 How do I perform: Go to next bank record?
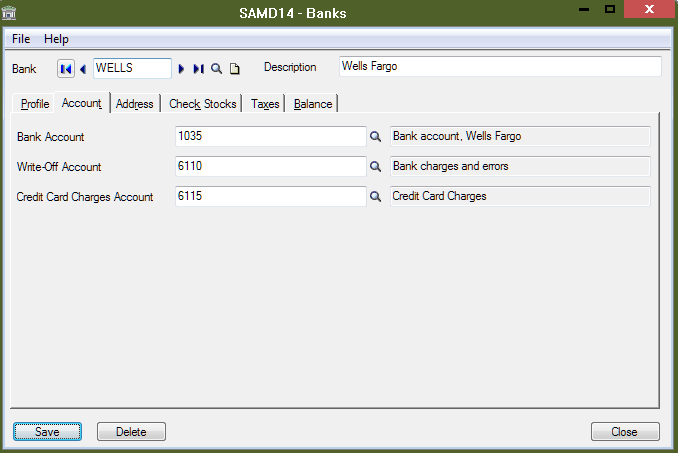181,68
